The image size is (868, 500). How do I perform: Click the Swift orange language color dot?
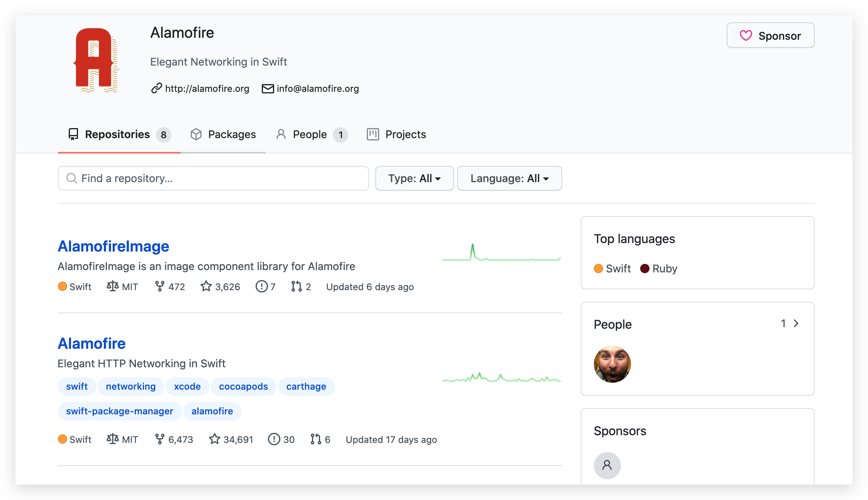pyautogui.click(x=598, y=269)
